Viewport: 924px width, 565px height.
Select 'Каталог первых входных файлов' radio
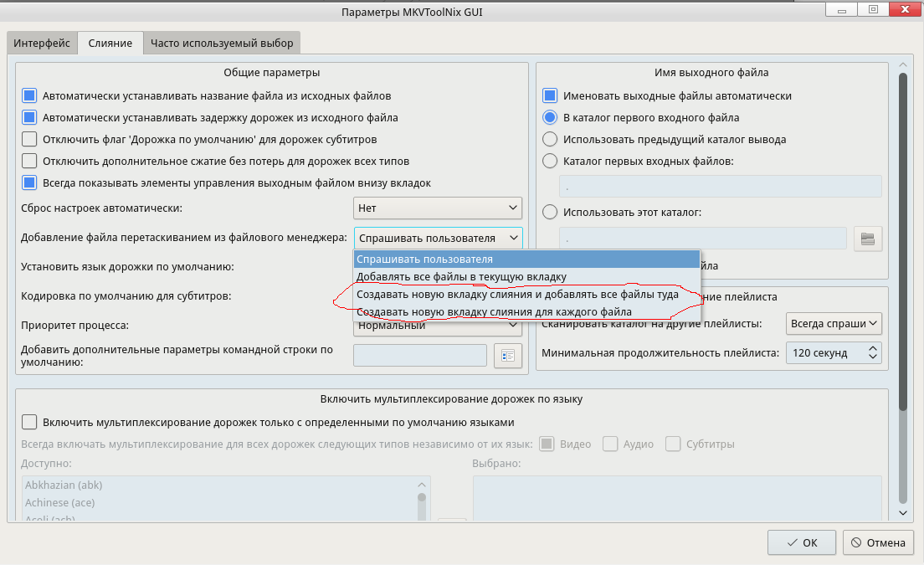pos(550,161)
